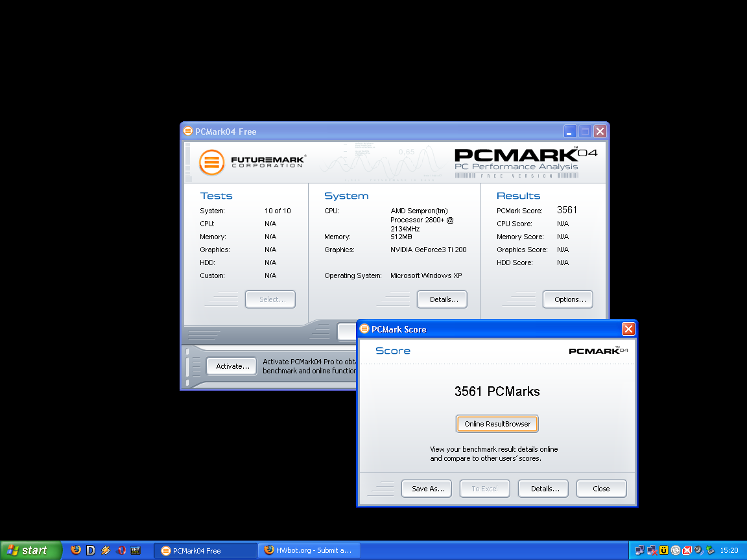Launch the black monitor quick launch icon
Image resolution: width=747 pixels, height=560 pixels.
pyautogui.click(x=136, y=550)
